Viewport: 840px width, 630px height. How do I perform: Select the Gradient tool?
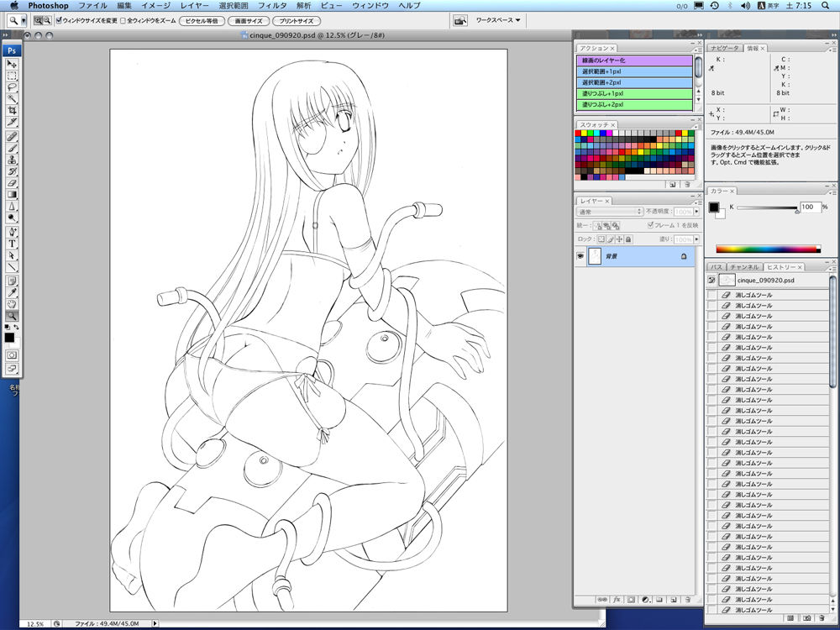pyautogui.click(x=12, y=195)
